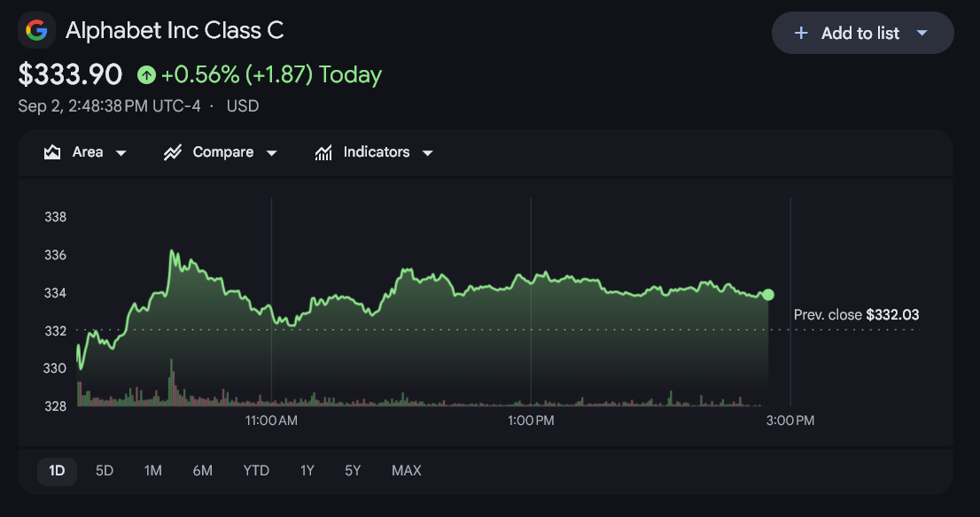Click the +0.56% (+1.87) Today text
The image size is (980, 517).
click(271, 75)
